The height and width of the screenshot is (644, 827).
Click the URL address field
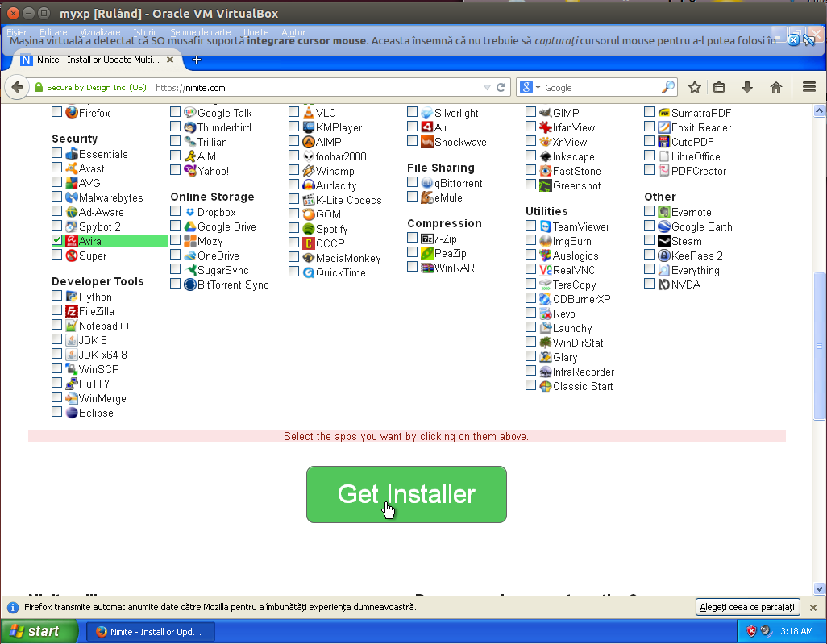(x=317, y=87)
